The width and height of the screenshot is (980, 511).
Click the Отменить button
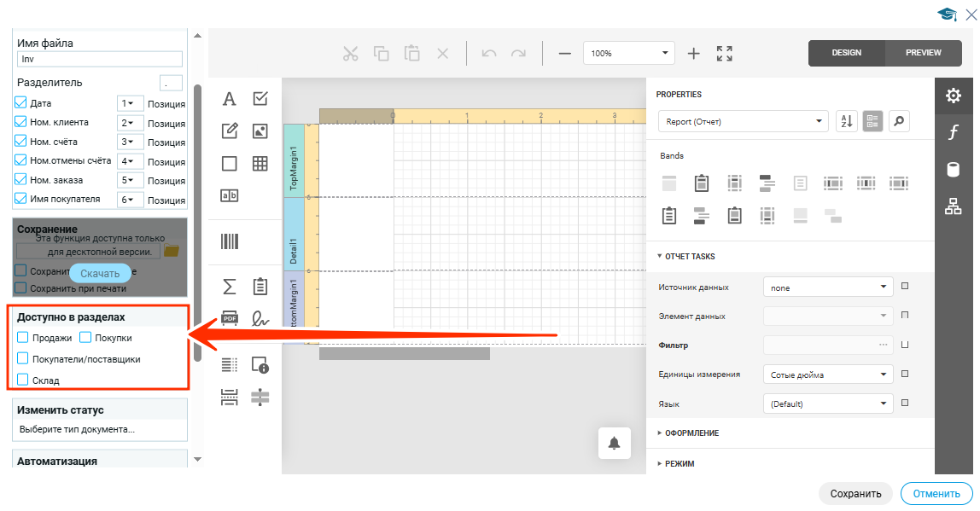click(936, 493)
